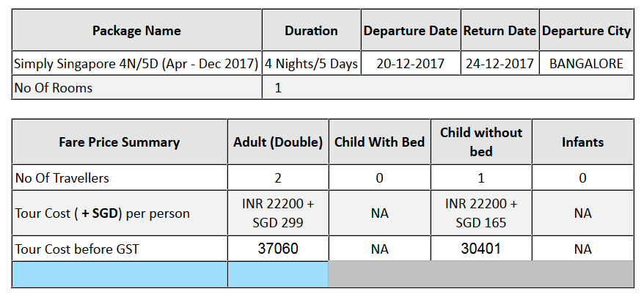
Task: Select departure date 20-12-2017
Action: (x=410, y=64)
